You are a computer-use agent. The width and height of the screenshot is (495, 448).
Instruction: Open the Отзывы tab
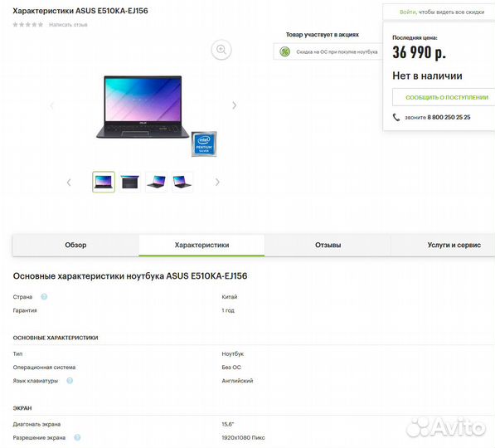328,245
